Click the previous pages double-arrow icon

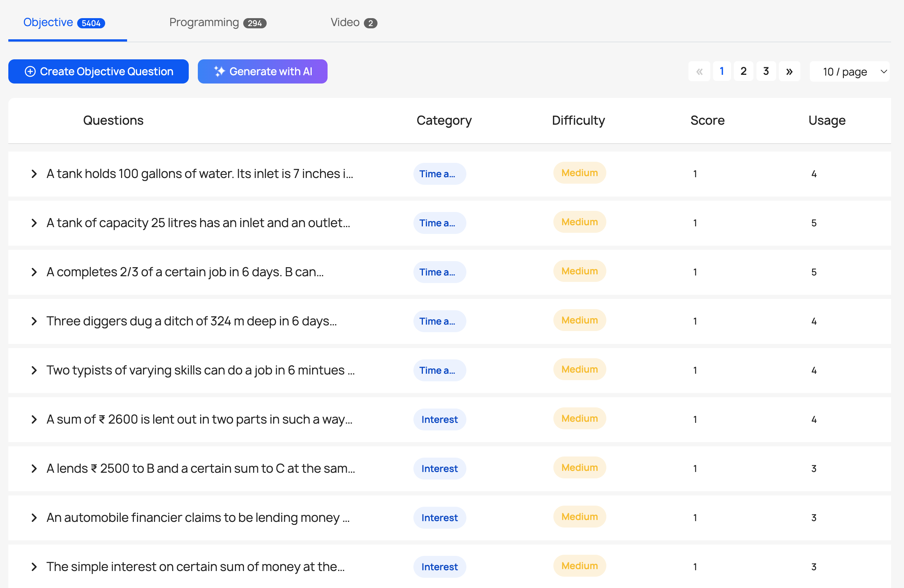pos(699,71)
